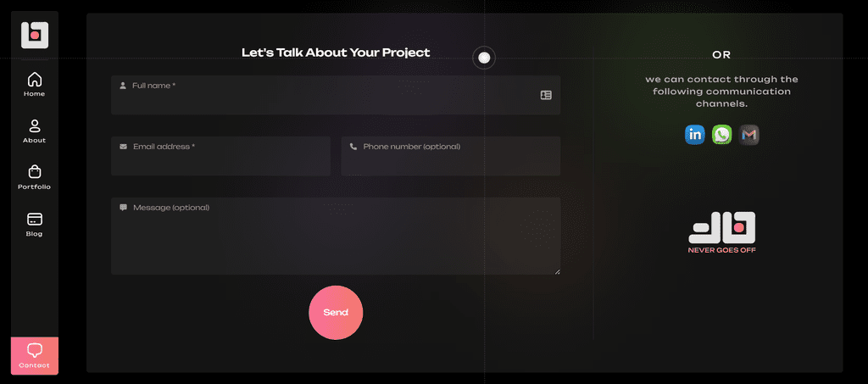This screenshot has width=868, height=384.
Task: Open the Gmail contact link
Action: (x=749, y=135)
